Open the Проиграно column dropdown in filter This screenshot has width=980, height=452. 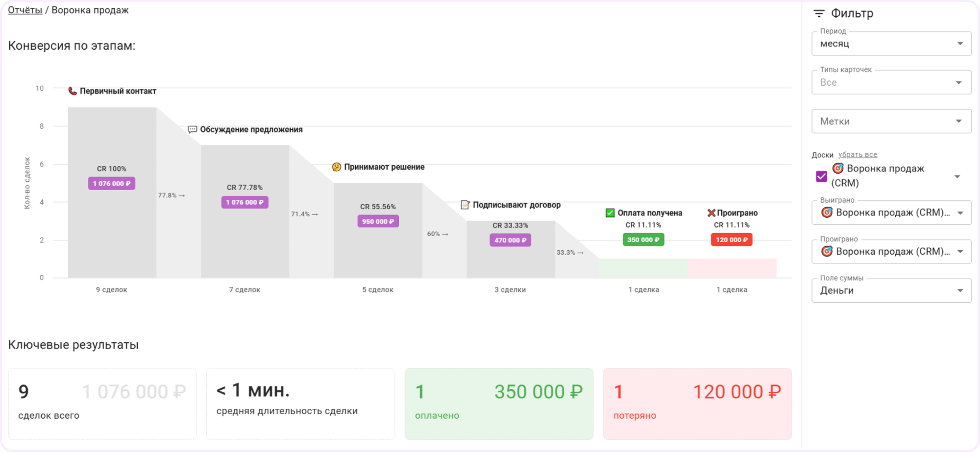pyautogui.click(x=891, y=251)
